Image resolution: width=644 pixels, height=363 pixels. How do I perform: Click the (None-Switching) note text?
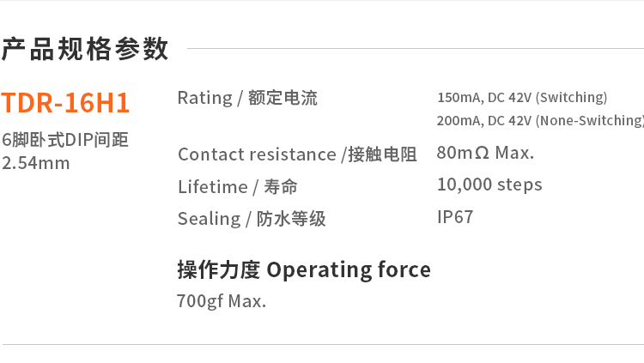click(589, 121)
